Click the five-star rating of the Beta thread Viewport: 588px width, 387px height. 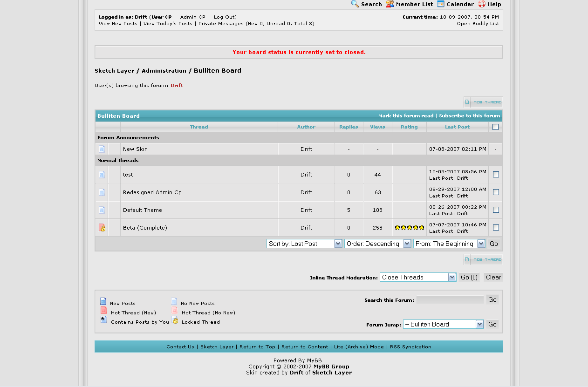409,228
